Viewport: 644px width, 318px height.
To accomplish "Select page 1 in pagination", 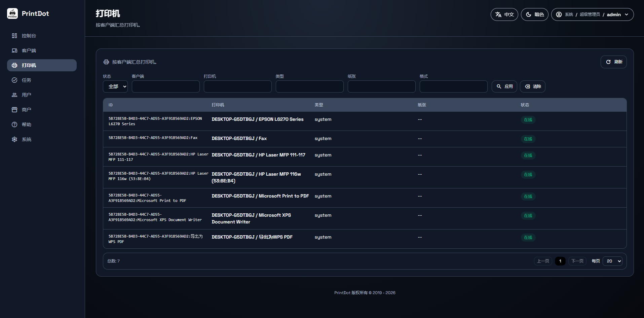I will point(560,261).
